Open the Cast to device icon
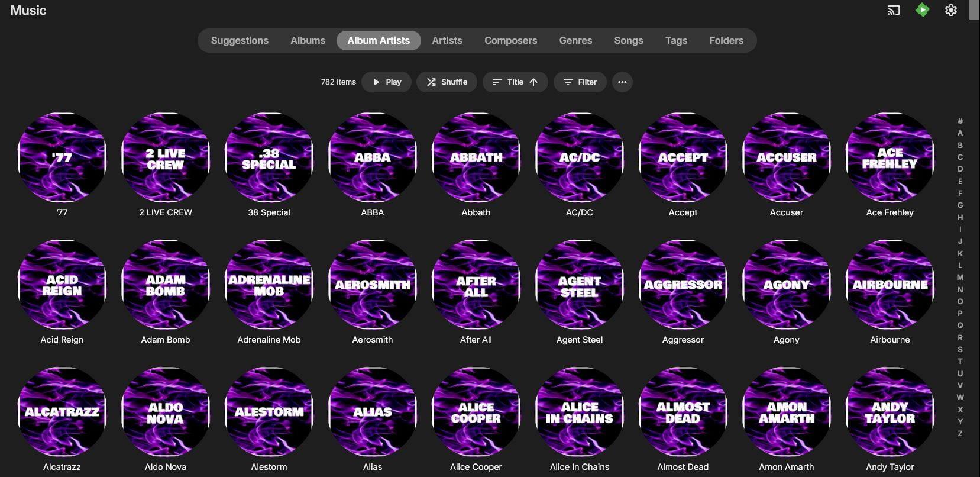The height and width of the screenshot is (477, 980). (894, 10)
